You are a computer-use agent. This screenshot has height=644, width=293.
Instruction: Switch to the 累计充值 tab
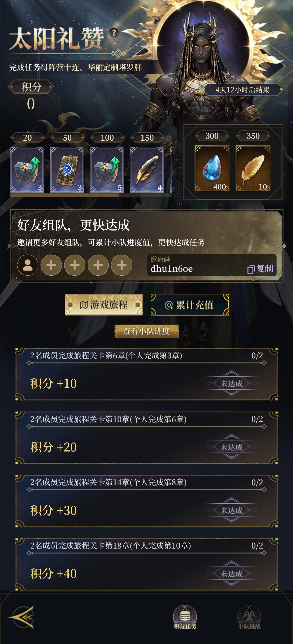coord(190,304)
